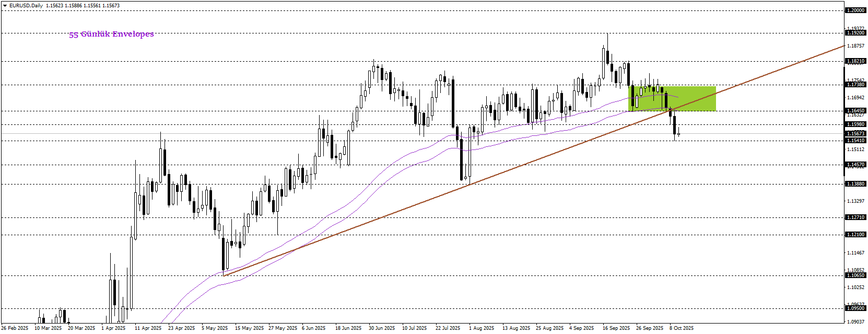
Task: Click the current price label 1.1567
Action: 855,134
